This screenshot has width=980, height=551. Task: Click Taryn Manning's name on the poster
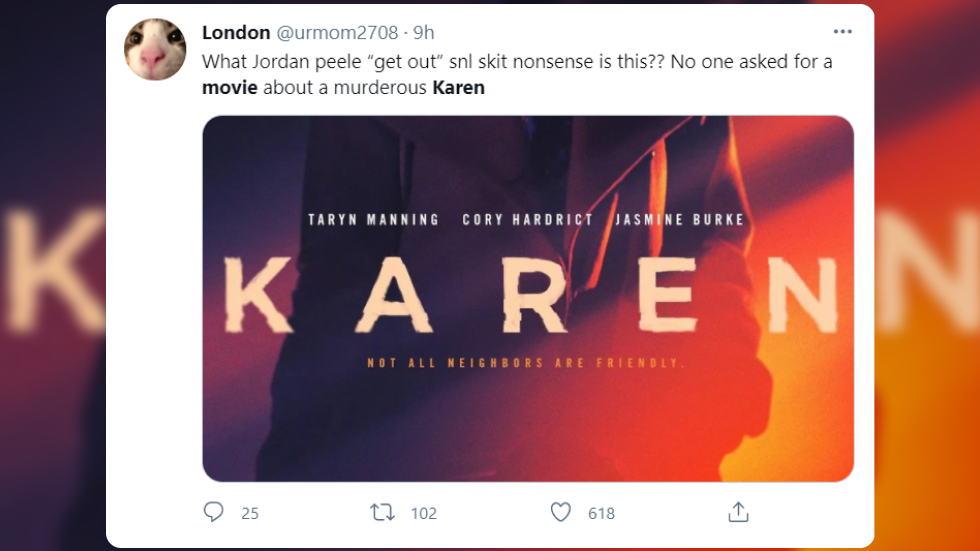coord(373,219)
